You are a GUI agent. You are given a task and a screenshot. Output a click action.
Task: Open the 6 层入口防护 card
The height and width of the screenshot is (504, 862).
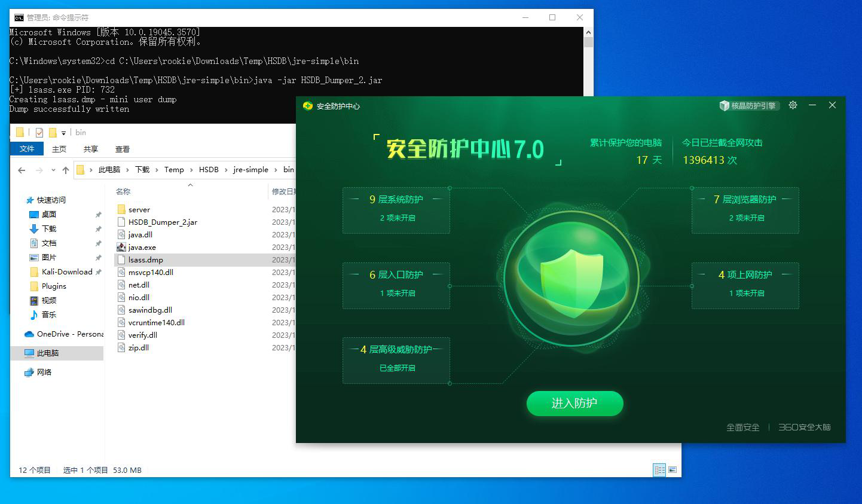point(396,285)
